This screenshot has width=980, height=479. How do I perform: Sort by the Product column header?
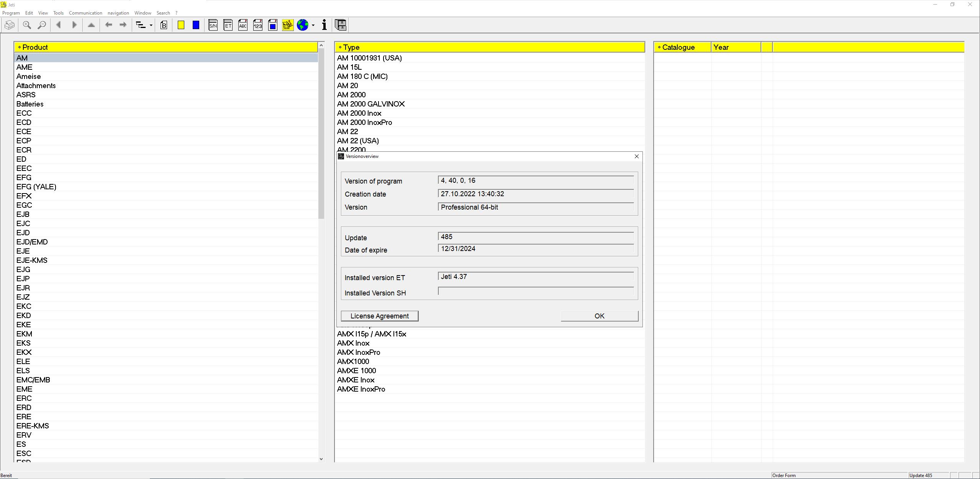pyautogui.click(x=166, y=47)
